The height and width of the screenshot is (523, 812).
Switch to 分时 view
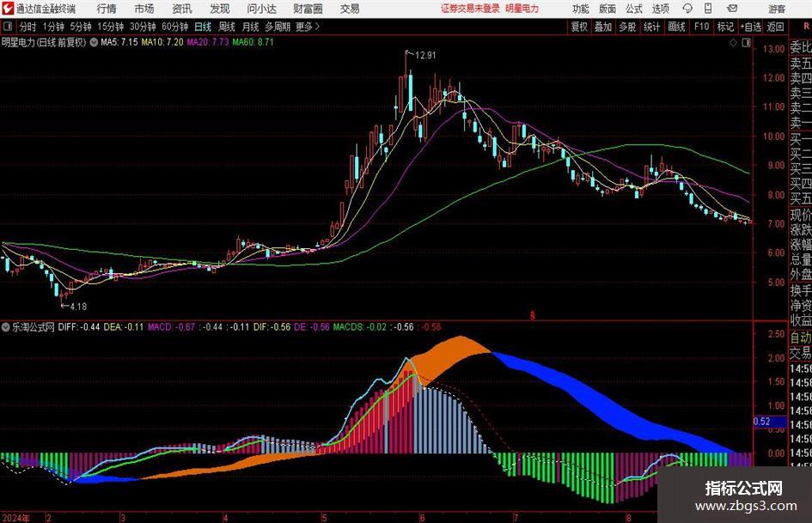pyautogui.click(x=28, y=27)
